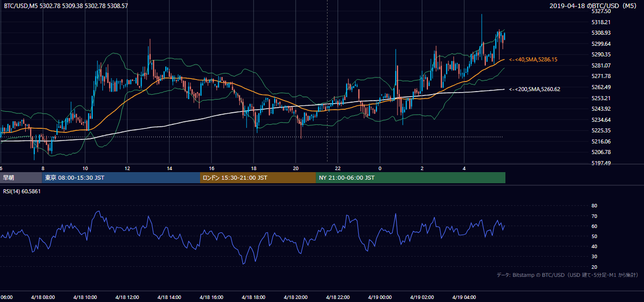Image resolution: width=644 pixels, height=302 pixels.
Task: Click hour tick 12 under price chart
Action: pyautogui.click(x=127, y=168)
